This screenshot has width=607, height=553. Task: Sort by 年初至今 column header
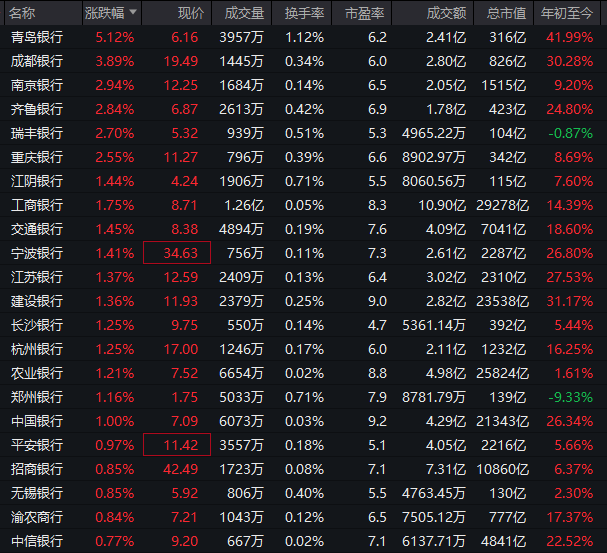[566, 13]
